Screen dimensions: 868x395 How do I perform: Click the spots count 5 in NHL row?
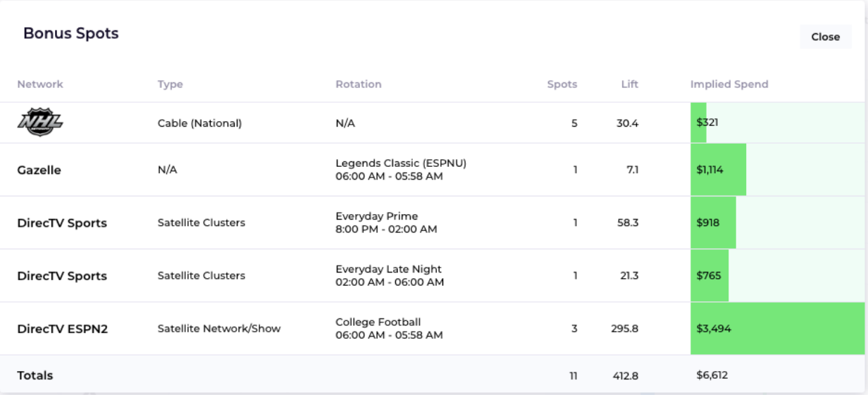tap(574, 123)
